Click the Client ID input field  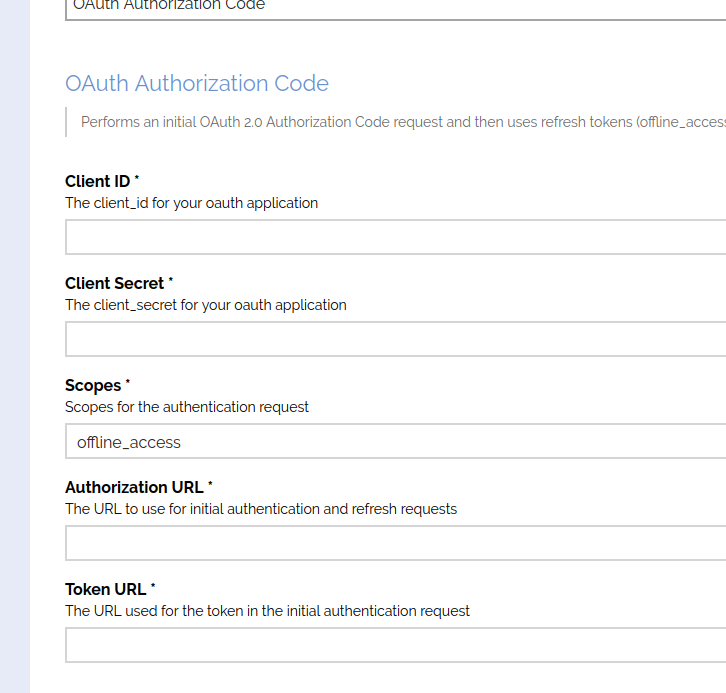click(395, 237)
